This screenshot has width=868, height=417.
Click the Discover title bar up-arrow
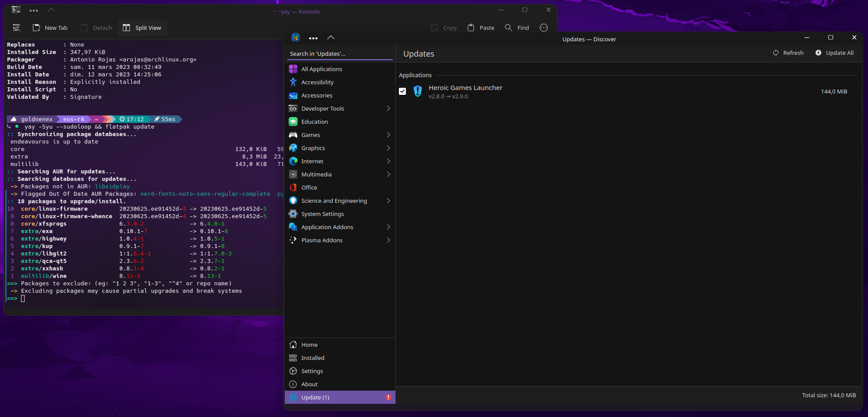[x=331, y=38]
